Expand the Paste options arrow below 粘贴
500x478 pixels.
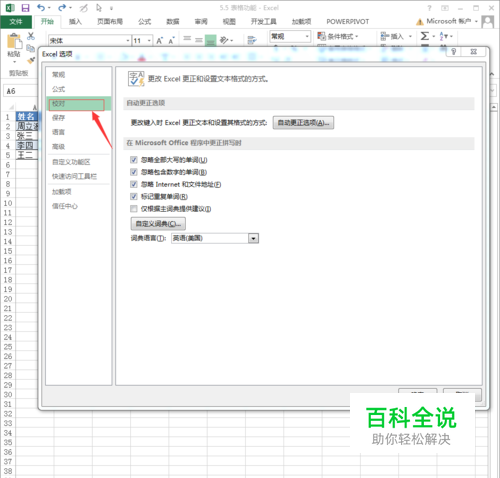click(x=14, y=62)
